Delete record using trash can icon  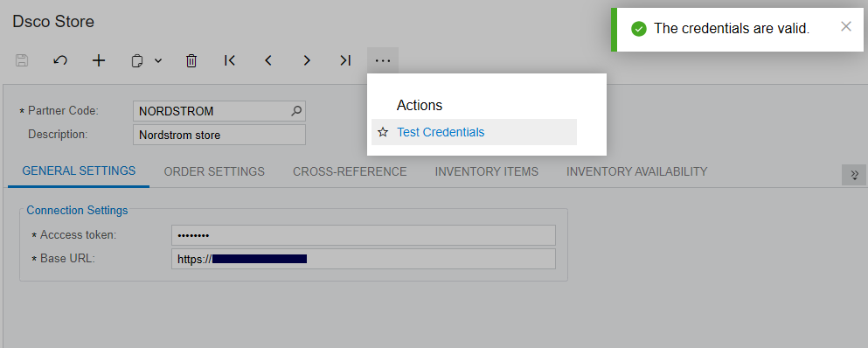tap(191, 60)
